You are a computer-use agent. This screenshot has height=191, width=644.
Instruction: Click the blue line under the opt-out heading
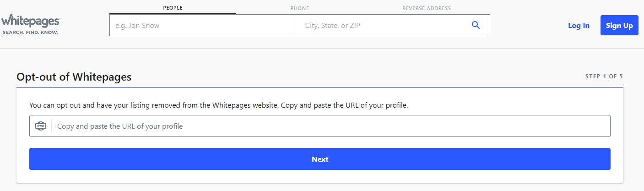[319, 87]
